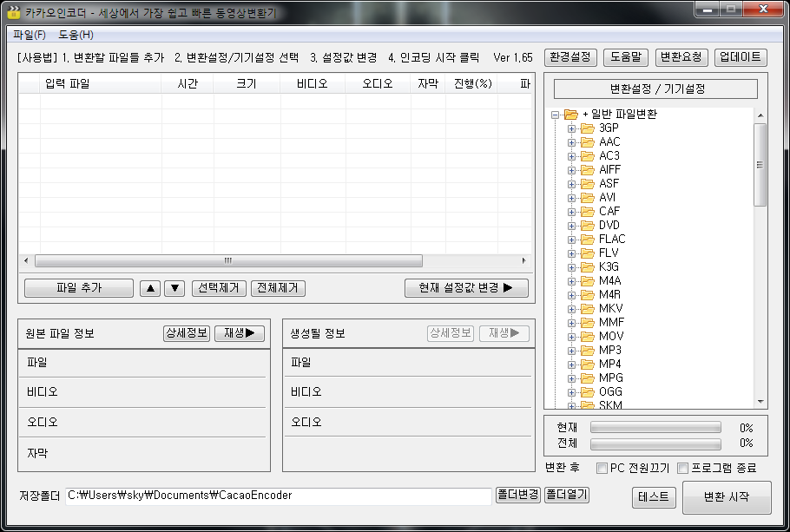
Task: Click the tree panel scroll down arrow
Action: pyautogui.click(x=760, y=402)
